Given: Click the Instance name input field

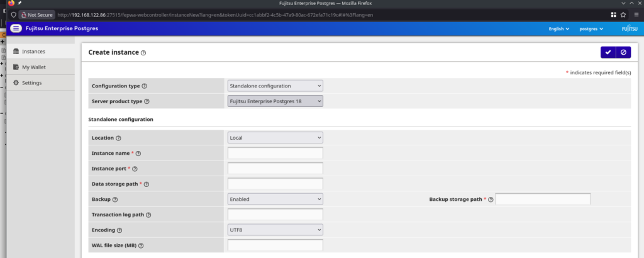Looking at the screenshot, I should pyautogui.click(x=275, y=153).
